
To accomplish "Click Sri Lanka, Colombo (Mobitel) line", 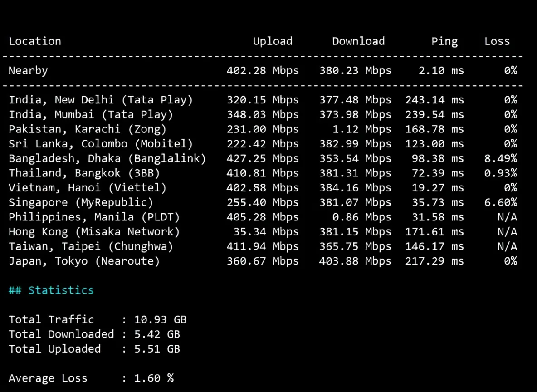I will click(263, 144).
